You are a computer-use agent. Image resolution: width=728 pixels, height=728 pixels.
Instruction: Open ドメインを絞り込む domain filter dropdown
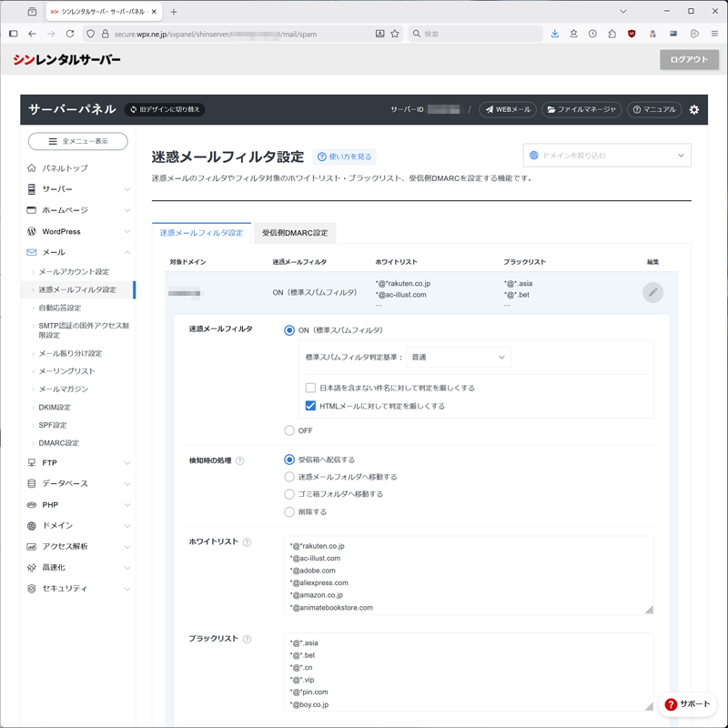(x=607, y=156)
